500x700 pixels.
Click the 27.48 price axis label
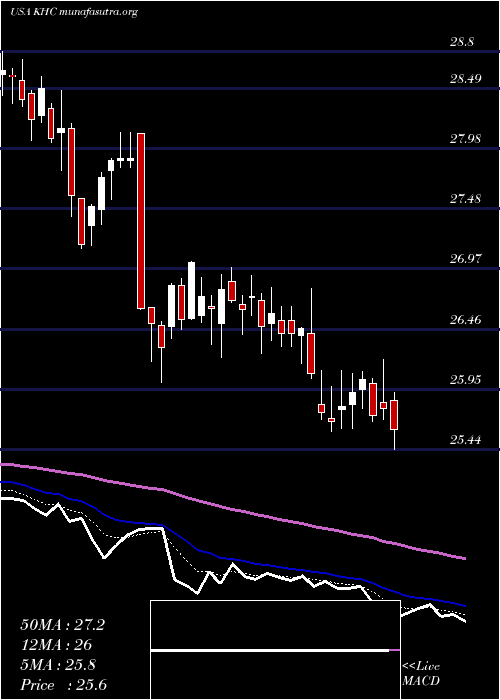pos(465,199)
